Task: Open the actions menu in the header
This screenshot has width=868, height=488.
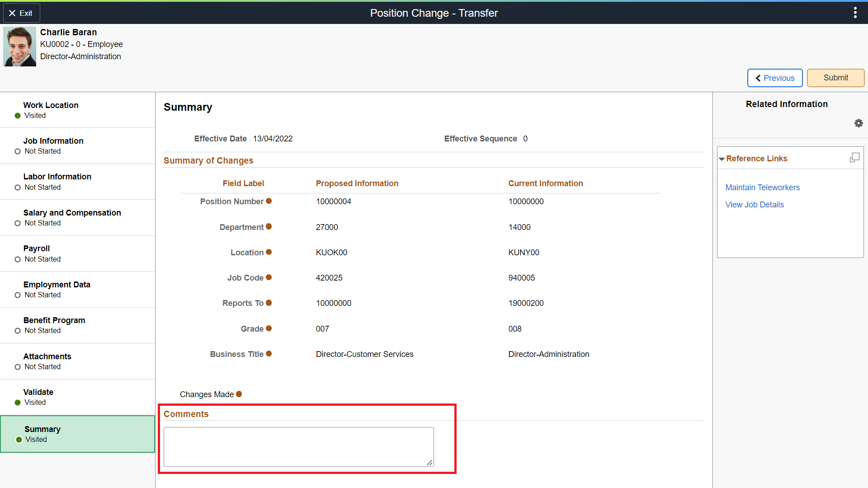Action: pyautogui.click(x=855, y=13)
